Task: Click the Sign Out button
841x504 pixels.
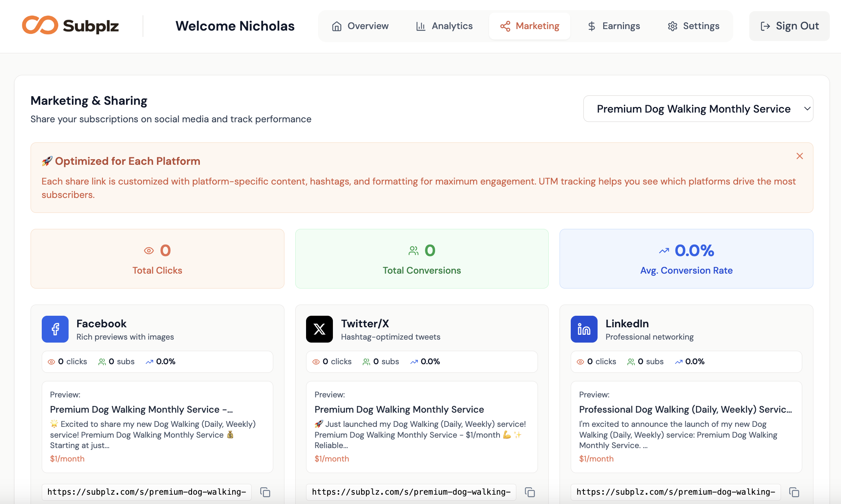Action: click(789, 26)
